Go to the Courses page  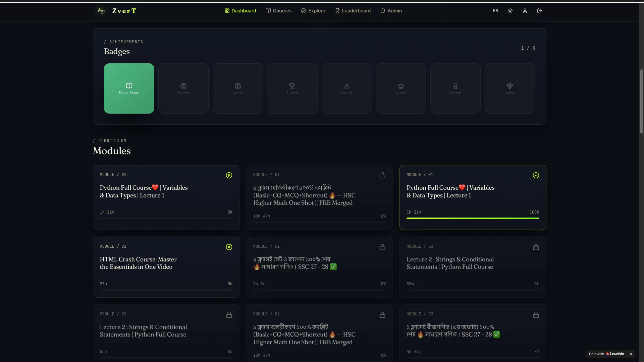[278, 11]
